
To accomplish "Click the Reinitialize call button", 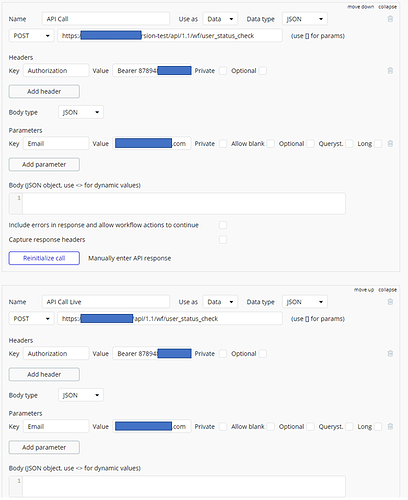I will 44,258.
